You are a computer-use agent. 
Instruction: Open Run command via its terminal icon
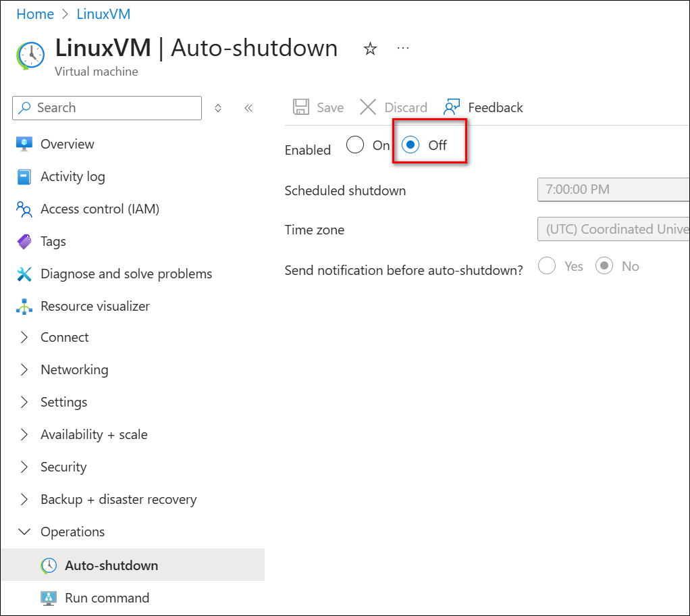point(48,598)
